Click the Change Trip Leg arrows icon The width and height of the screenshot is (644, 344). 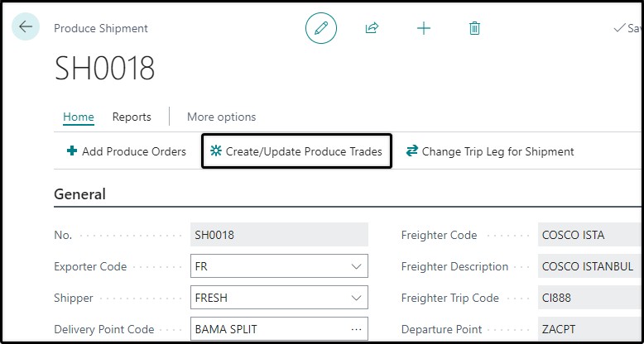[x=411, y=151]
